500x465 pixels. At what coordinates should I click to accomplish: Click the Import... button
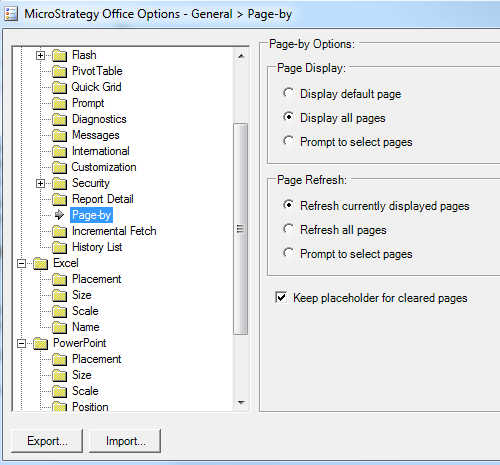pyautogui.click(x=125, y=441)
